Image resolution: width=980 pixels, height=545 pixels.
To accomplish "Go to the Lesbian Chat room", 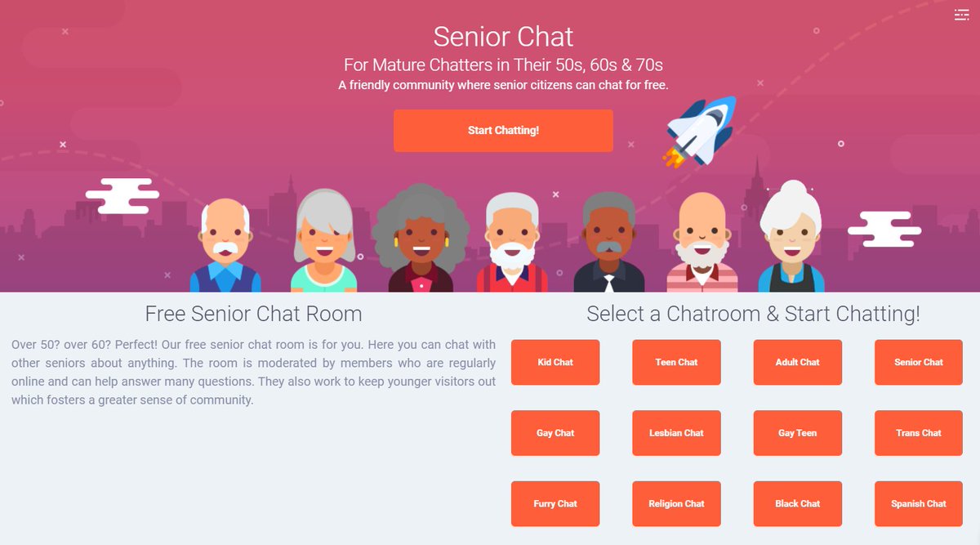I will 676,433.
